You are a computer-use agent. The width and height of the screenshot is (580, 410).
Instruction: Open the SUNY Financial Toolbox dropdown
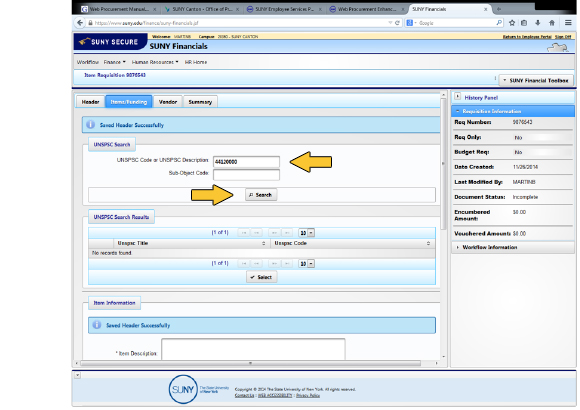point(536,80)
